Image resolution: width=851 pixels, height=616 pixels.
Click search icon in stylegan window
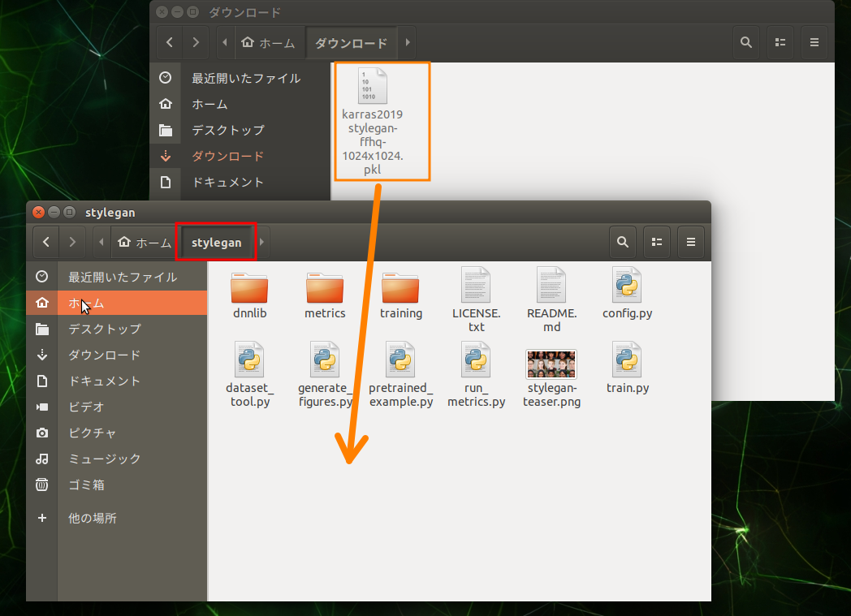point(623,242)
